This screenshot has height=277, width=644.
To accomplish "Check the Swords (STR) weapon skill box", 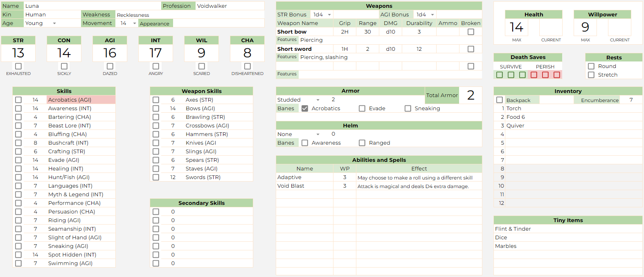I will coord(156,177).
